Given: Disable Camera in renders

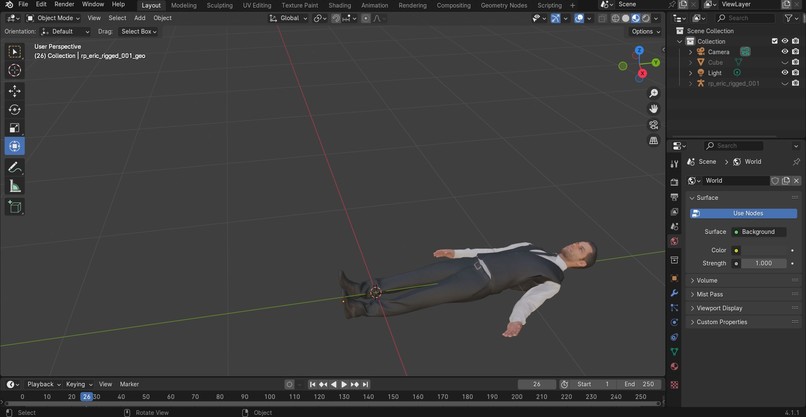Looking at the screenshot, I should pos(796,51).
